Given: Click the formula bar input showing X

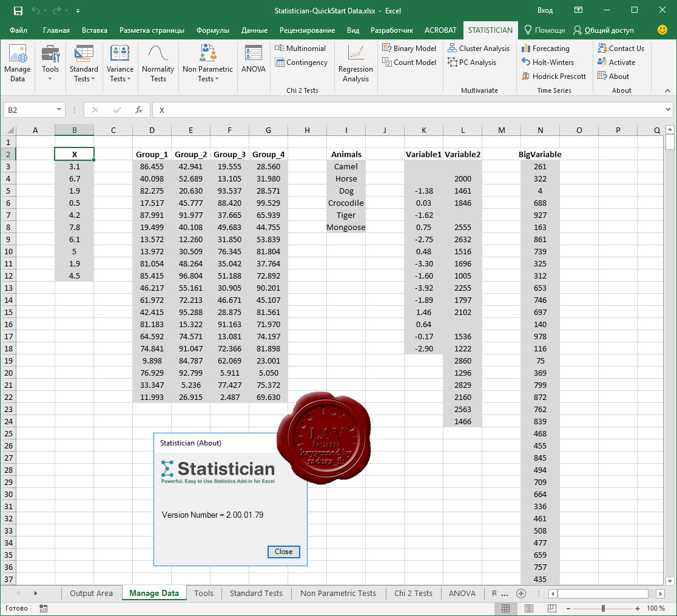Looking at the screenshot, I should (408, 110).
